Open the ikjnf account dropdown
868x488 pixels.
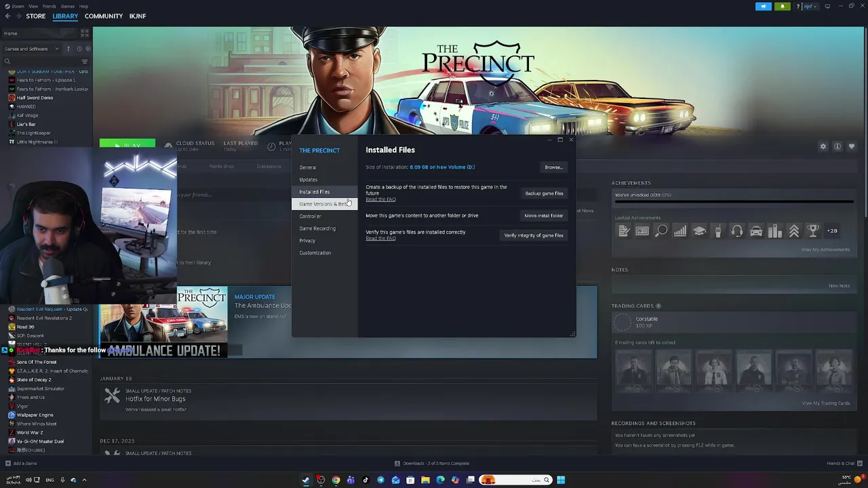tap(810, 6)
